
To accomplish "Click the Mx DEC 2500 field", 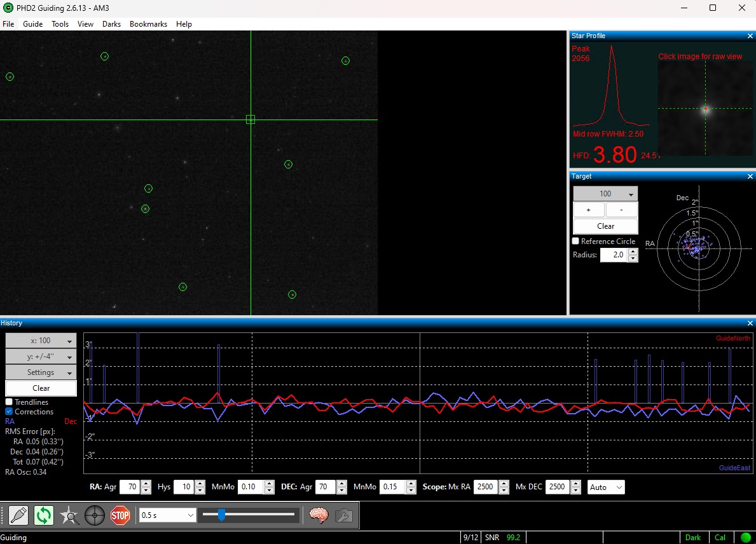I will 558,487.
